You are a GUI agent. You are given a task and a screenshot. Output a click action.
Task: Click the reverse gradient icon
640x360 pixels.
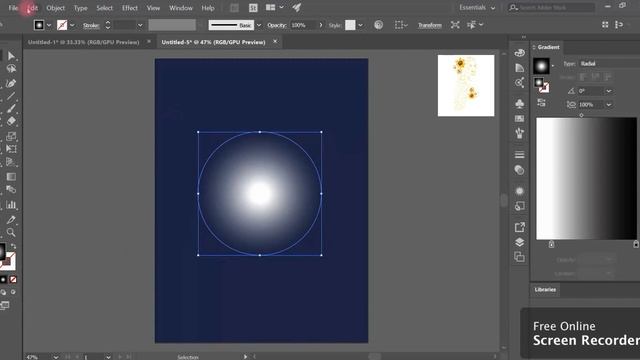[541, 102]
